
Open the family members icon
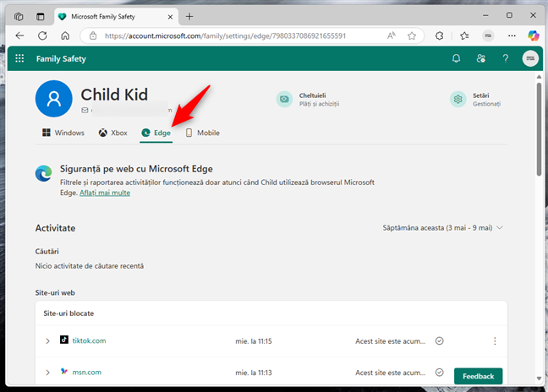tap(481, 58)
